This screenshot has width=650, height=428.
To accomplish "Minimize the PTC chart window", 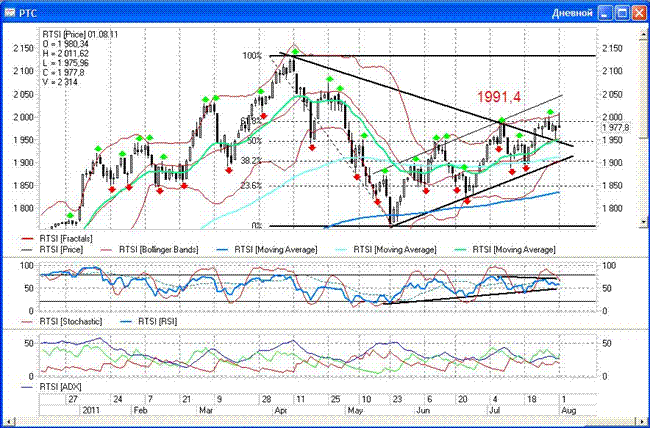I will coord(606,14).
